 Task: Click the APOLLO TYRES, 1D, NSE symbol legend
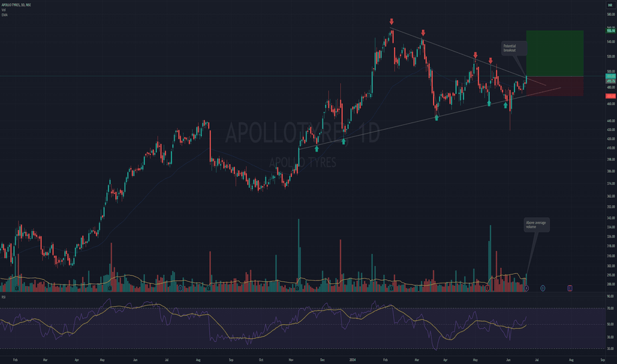[16, 5]
